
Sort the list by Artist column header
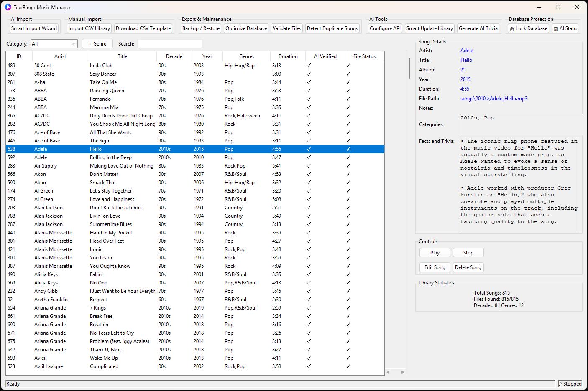click(x=60, y=56)
